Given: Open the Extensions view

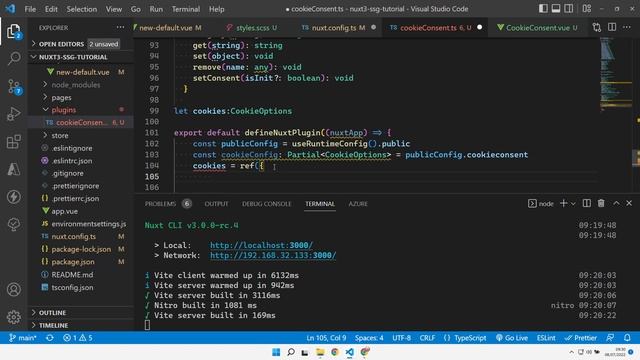Looking at the screenshot, I should pos(14,142).
